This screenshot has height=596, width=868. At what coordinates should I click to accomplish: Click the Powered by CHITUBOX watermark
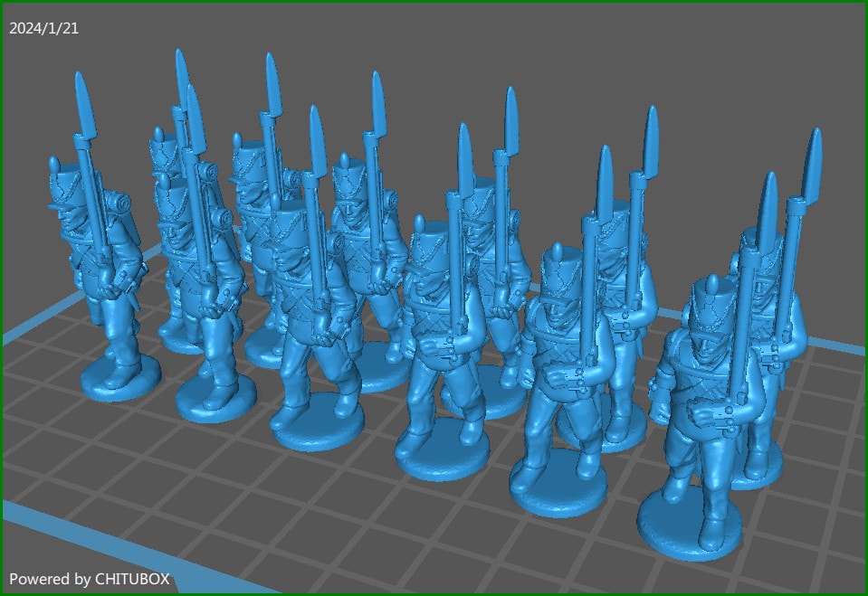tap(89, 578)
